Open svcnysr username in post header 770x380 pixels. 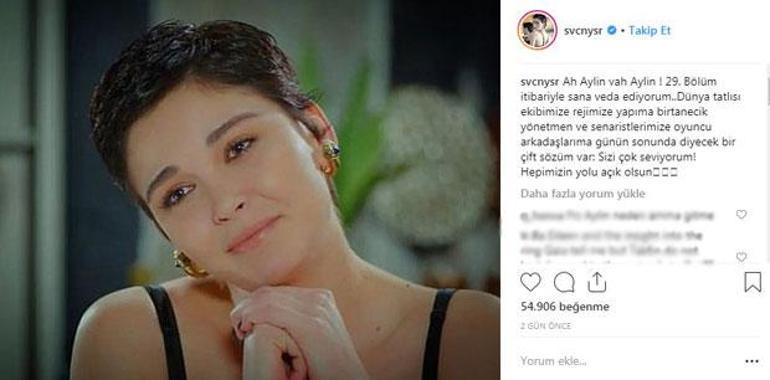[583, 31]
